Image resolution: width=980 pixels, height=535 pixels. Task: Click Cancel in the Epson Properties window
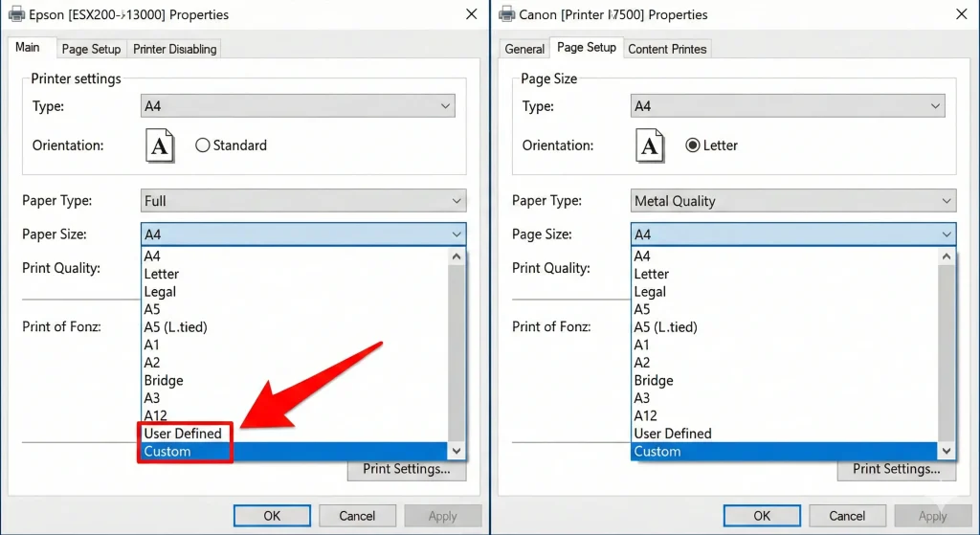click(358, 516)
